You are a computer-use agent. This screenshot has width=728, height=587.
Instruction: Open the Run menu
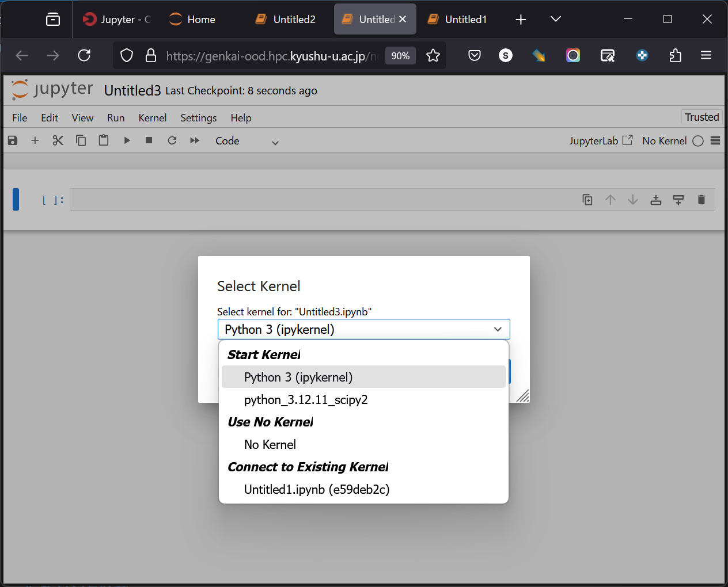[116, 117]
